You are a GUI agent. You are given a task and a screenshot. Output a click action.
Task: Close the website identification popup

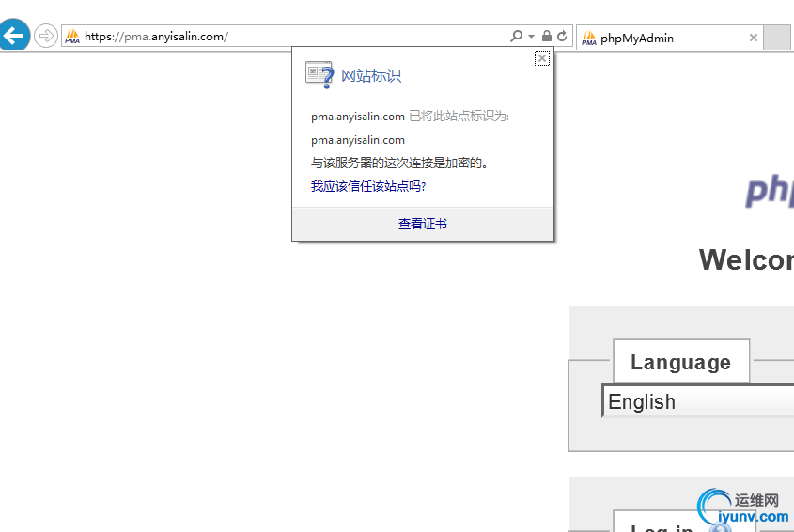coord(542,58)
